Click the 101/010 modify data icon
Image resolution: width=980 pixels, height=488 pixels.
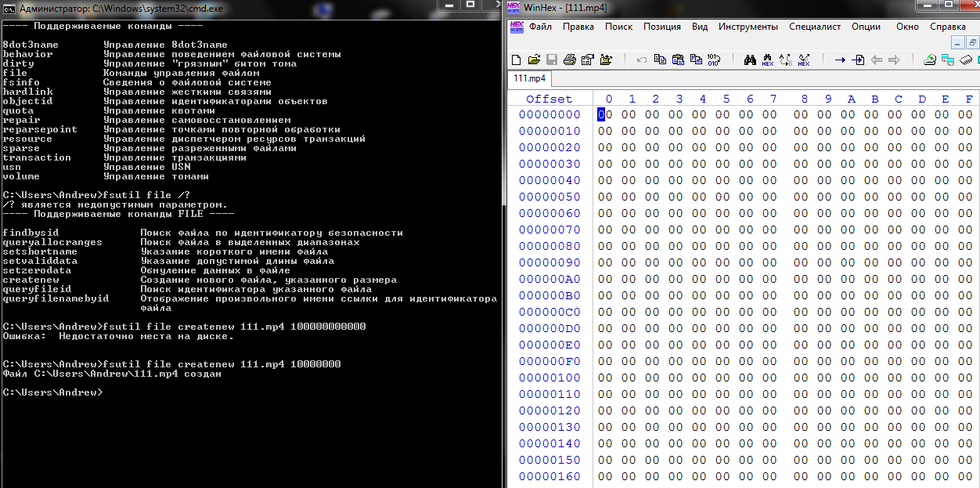pyautogui.click(x=714, y=60)
